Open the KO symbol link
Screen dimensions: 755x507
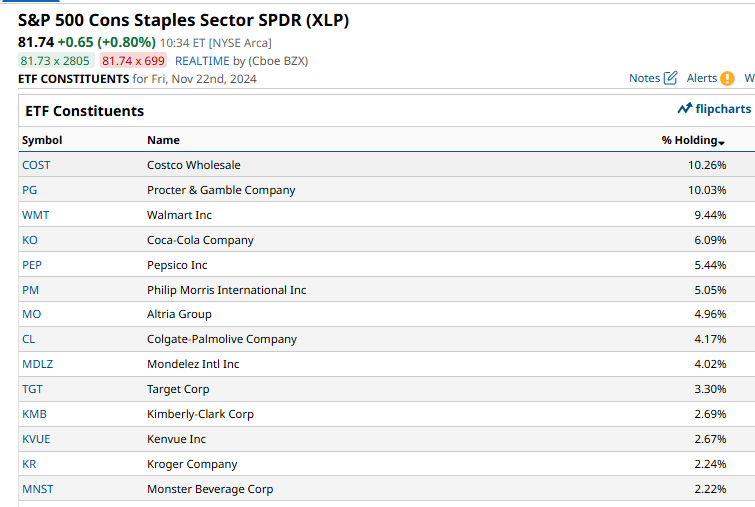coord(30,240)
